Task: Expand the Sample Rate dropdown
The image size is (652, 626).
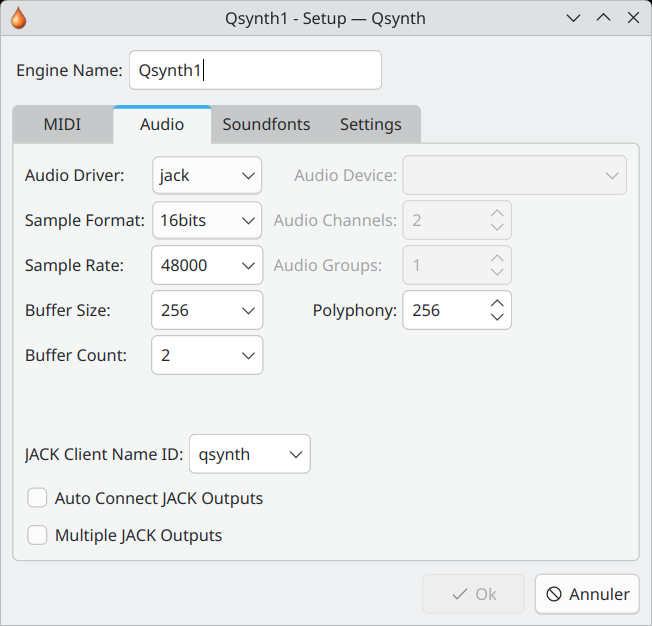Action: coord(207,265)
